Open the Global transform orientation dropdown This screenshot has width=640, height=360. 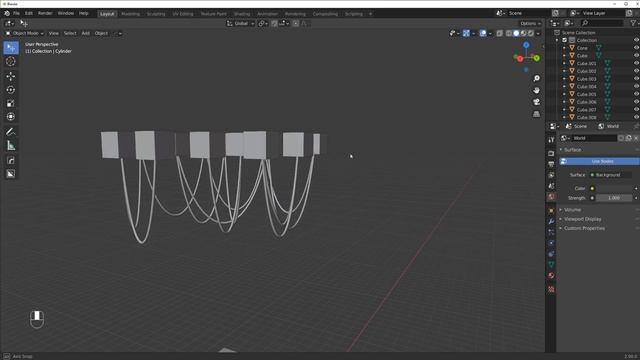tap(240, 23)
